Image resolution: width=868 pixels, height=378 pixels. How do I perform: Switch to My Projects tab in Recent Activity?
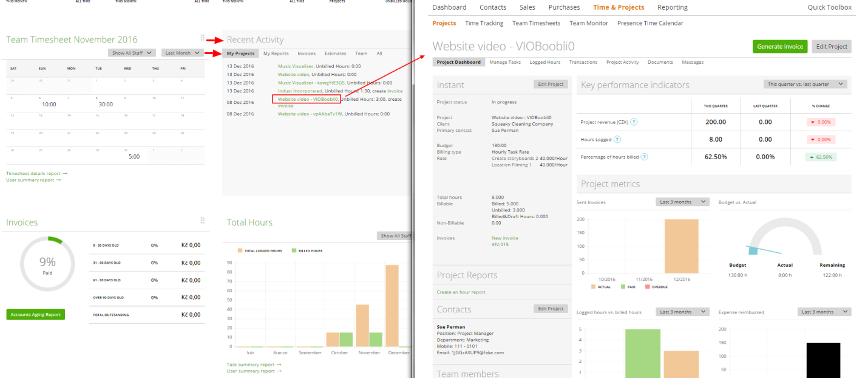(240, 53)
